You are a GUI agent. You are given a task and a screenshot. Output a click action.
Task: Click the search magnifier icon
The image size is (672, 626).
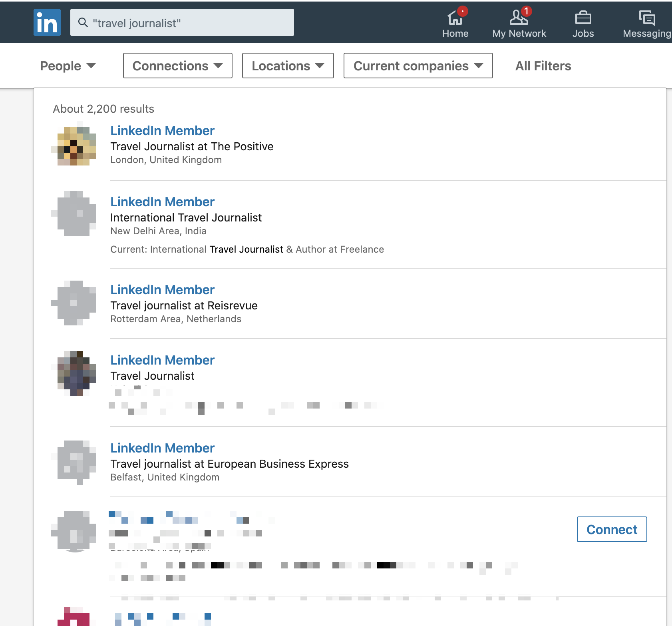[x=83, y=22]
